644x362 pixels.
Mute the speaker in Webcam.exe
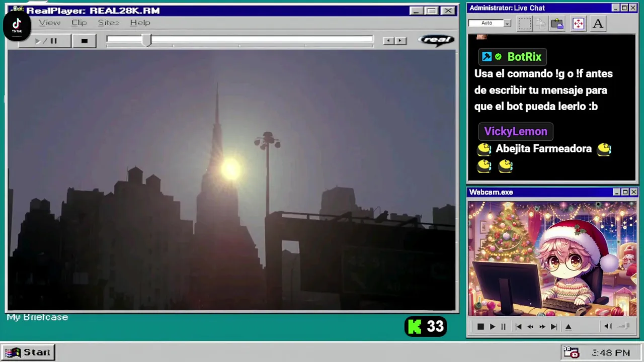(x=608, y=326)
